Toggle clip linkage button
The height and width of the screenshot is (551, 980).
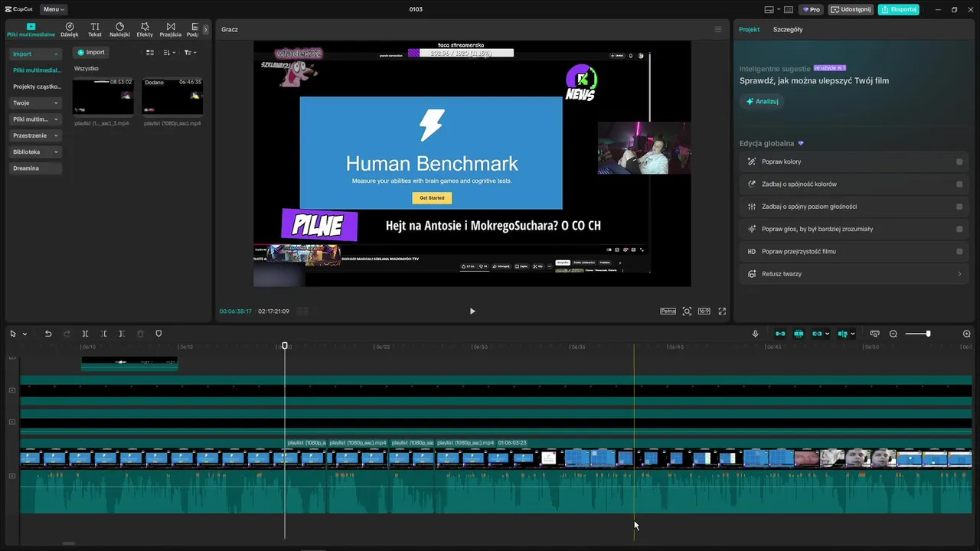[x=817, y=334]
